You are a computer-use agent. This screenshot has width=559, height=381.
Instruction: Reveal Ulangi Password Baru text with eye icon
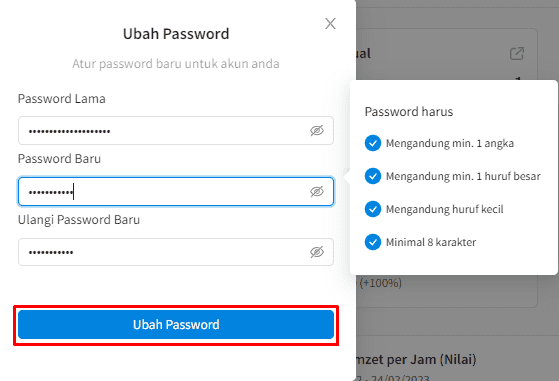tap(317, 252)
